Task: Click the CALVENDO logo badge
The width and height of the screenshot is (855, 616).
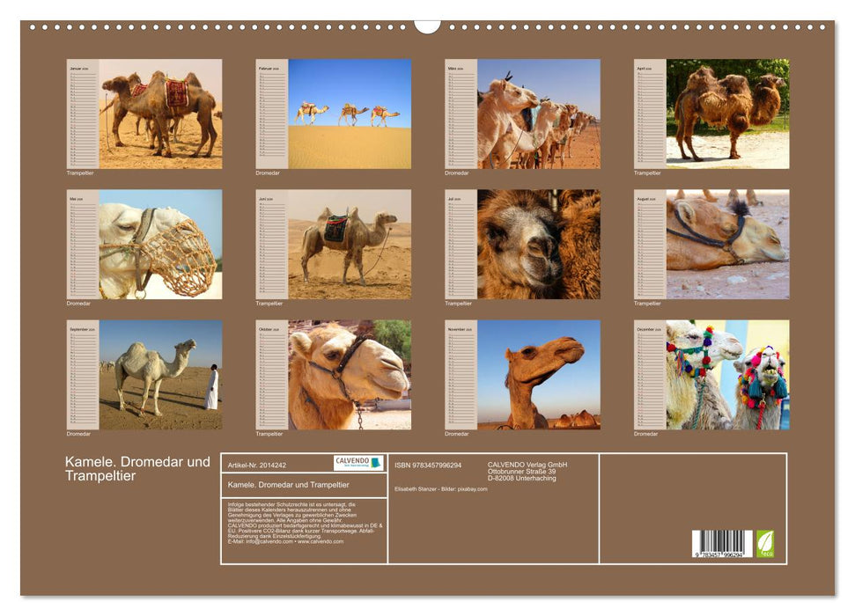Action: 357,463
